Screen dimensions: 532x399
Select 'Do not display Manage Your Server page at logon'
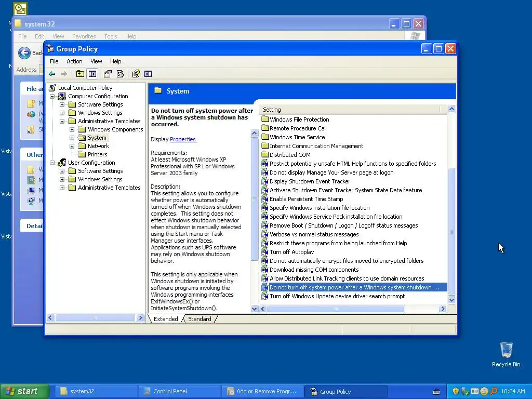tap(331, 172)
